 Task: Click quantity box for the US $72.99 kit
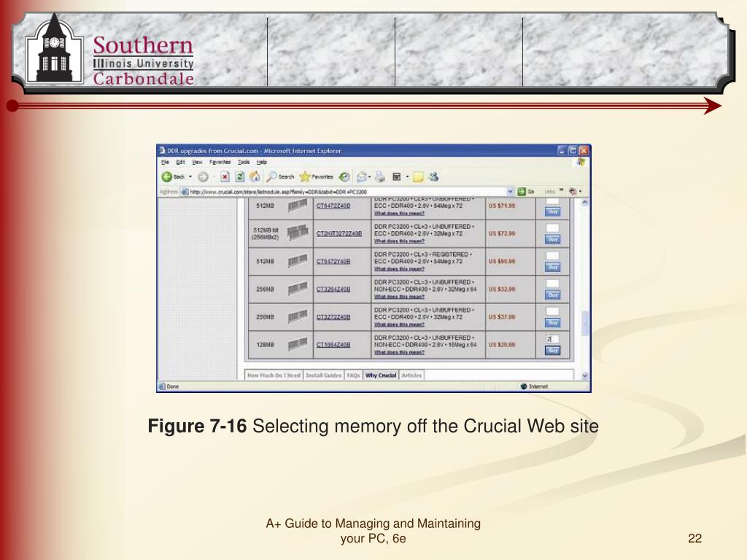click(x=552, y=228)
